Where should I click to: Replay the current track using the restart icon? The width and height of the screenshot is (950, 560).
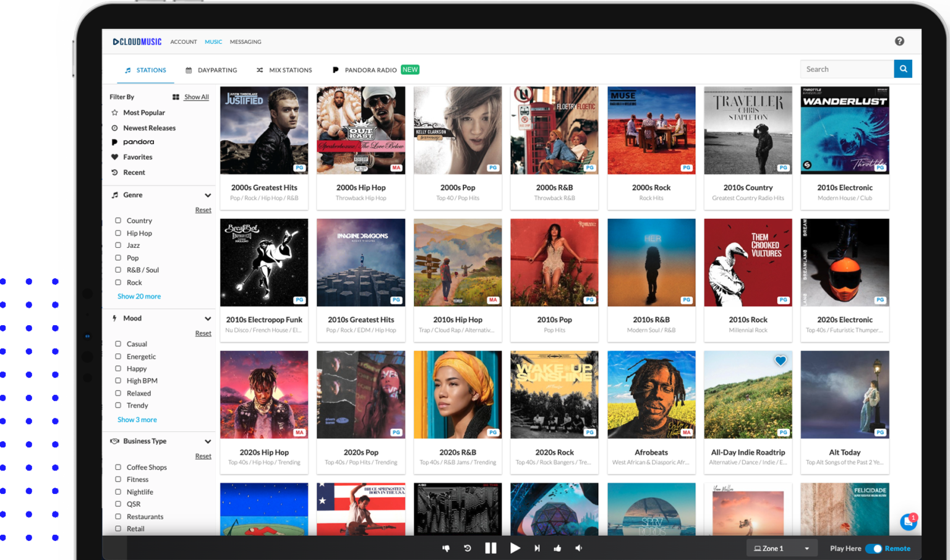coord(468,548)
